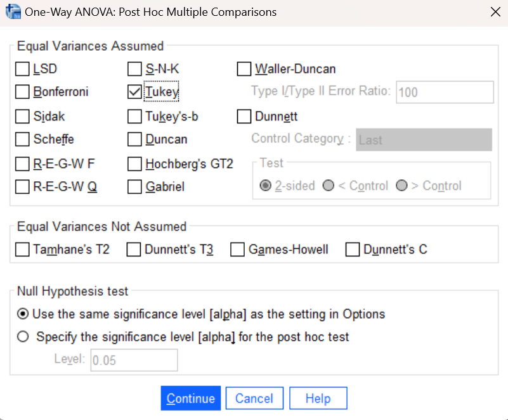This screenshot has height=420, width=508.
Task: Choose Use the same significance level option
Action: (23, 314)
